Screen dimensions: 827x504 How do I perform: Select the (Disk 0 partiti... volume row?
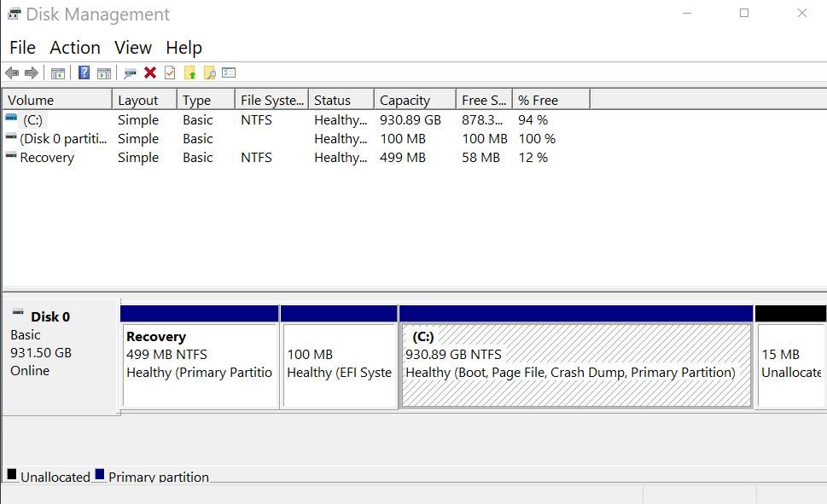pyautogui.click(x=63, y=139)
